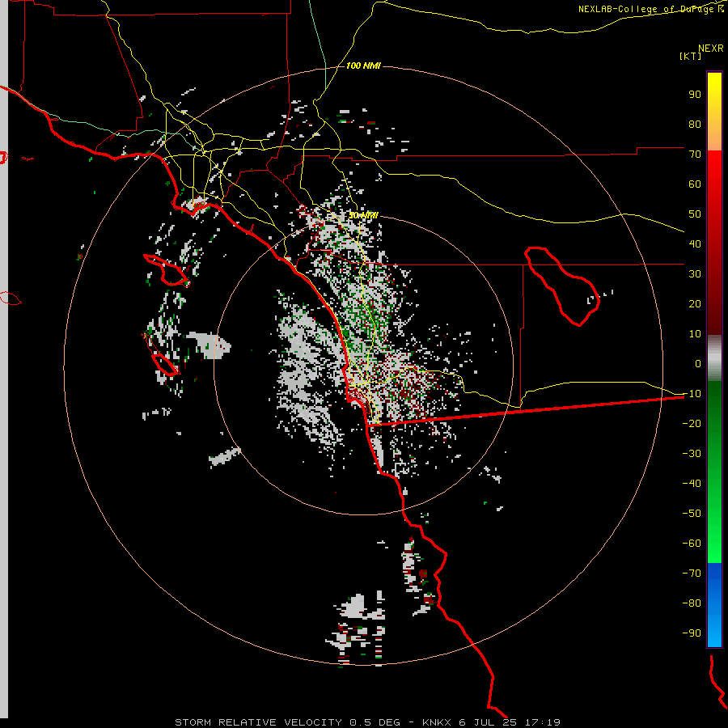Image resolution: width=728 pixels, height=728 pixels.
Task: Click the 50 NMI range ring label
Action: (x=363, y=215)
